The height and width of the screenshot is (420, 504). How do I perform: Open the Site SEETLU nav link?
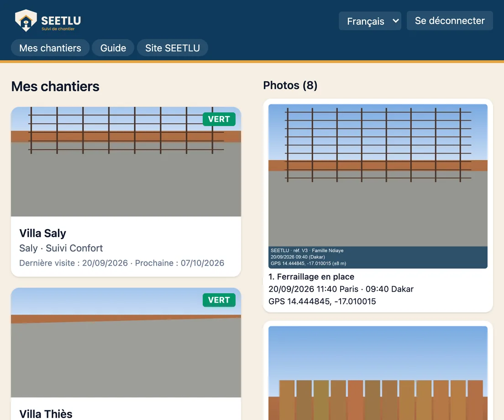click(x=173, y=48)
